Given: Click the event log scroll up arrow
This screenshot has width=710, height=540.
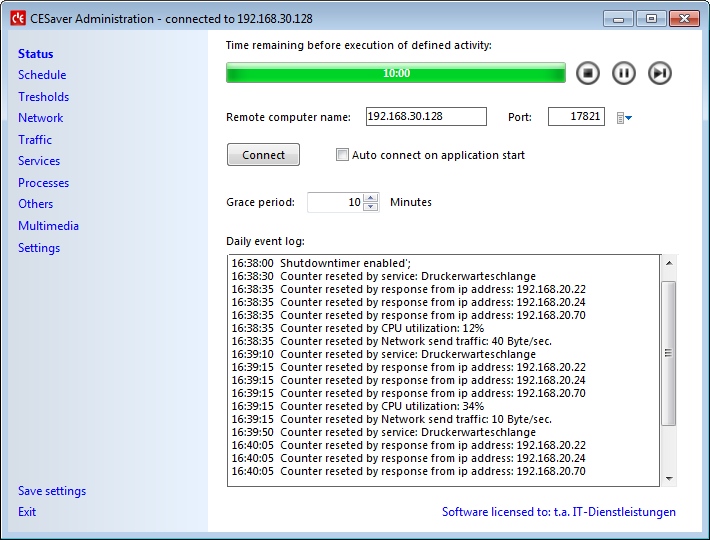Looking at the screenshot, I should pyautogui.click(x=669, y=263).
